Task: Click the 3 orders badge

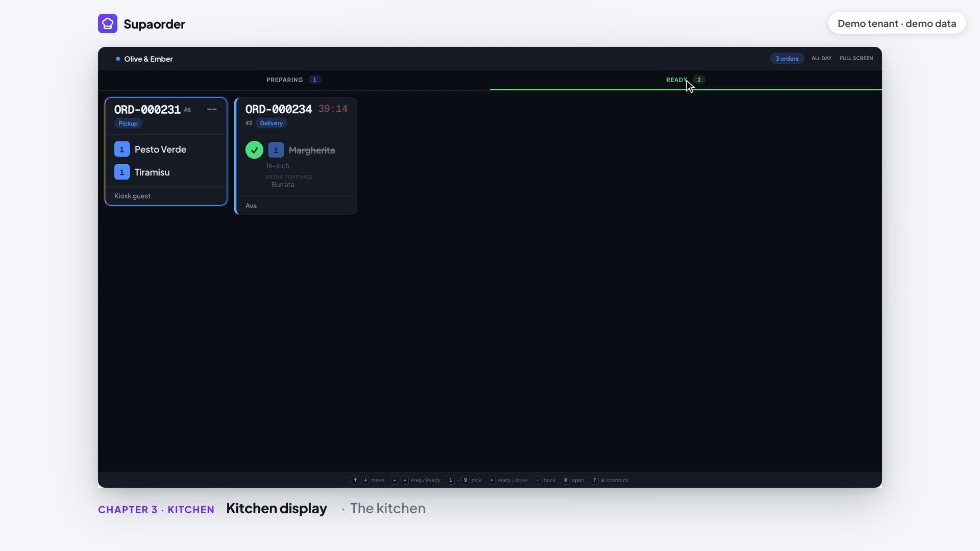Action: coord(787,59)
